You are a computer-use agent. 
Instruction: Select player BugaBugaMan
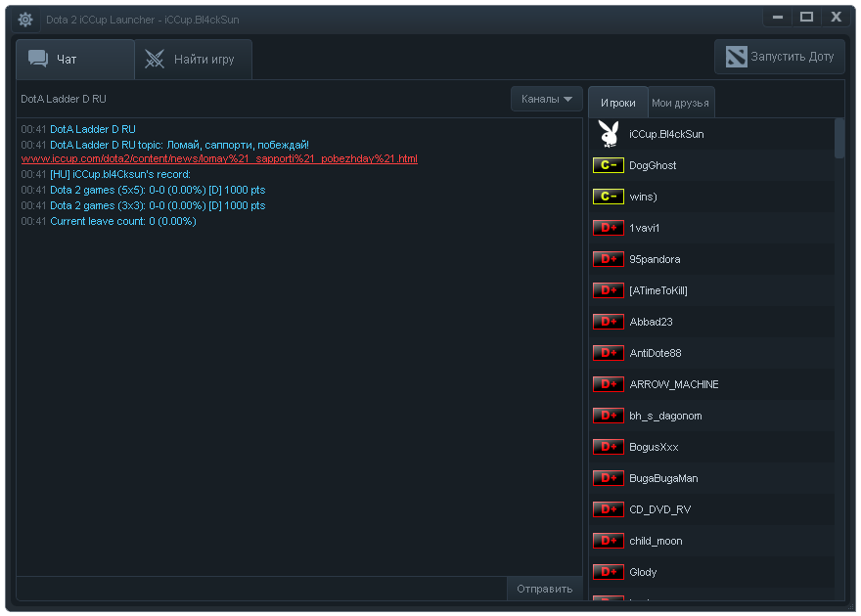711,478
